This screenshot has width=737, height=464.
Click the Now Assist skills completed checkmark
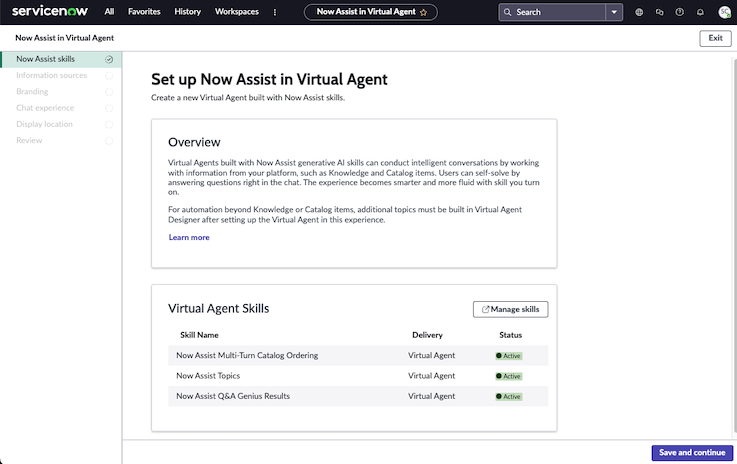pyautogui.click(x=109, y=59)
